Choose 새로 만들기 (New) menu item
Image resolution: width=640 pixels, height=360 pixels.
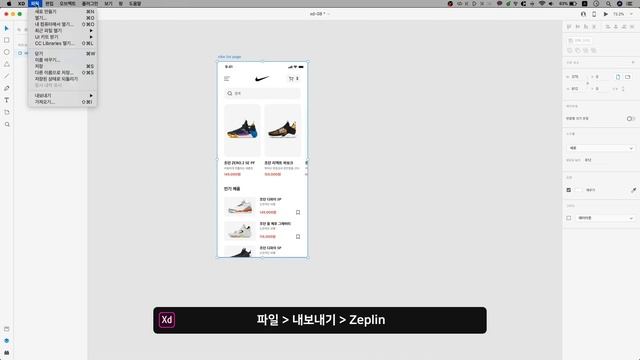(x=62, y=12)
